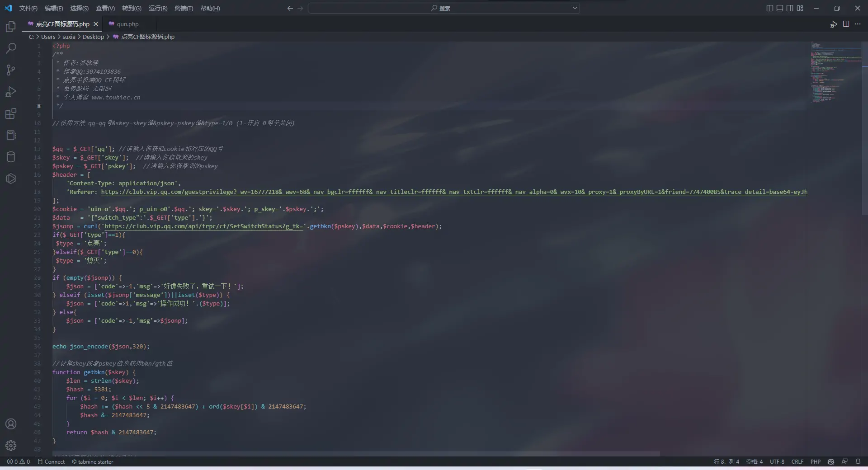Toggle the primary side bar visibility
The height and width of the screenshot is (470, 868).
click(769, 8)
